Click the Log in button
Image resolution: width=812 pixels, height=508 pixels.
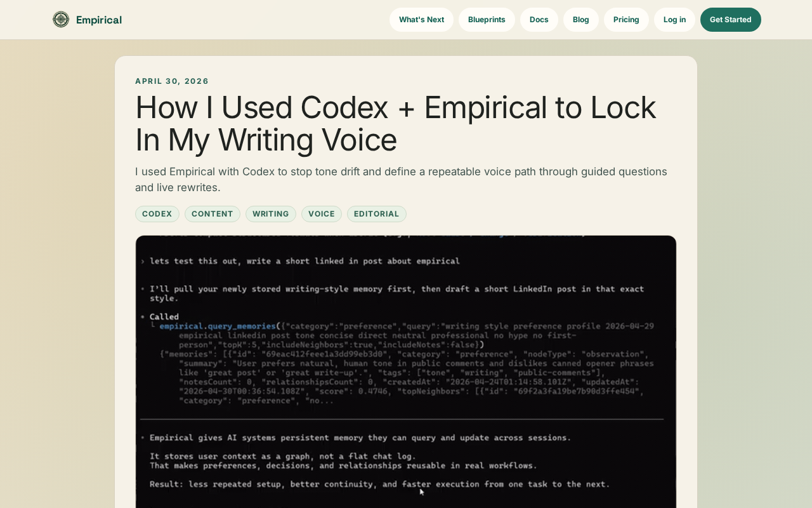(674, 20)
